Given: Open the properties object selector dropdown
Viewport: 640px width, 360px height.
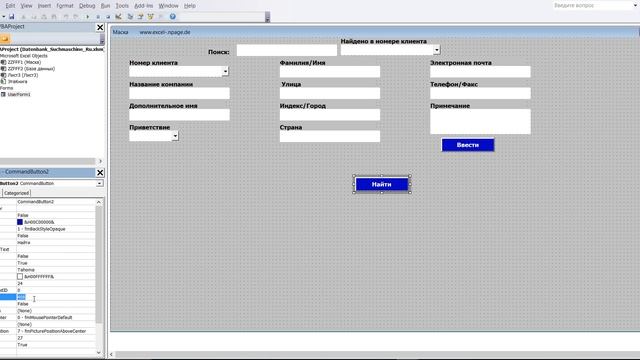Looking at the screenshot, I should coord(100,183).
